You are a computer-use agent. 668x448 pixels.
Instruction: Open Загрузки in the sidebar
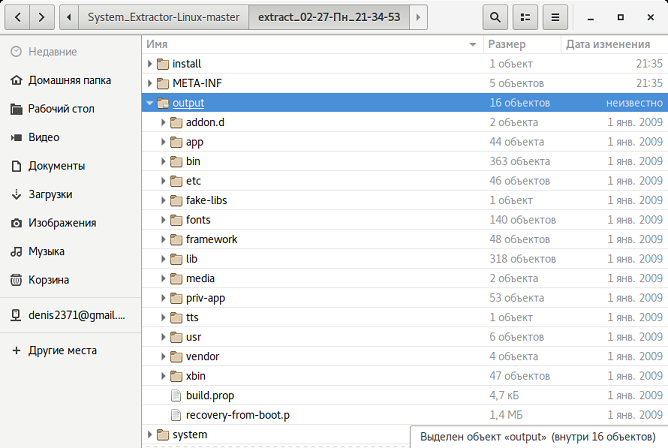pyautogui.click(x=70, y=194)
